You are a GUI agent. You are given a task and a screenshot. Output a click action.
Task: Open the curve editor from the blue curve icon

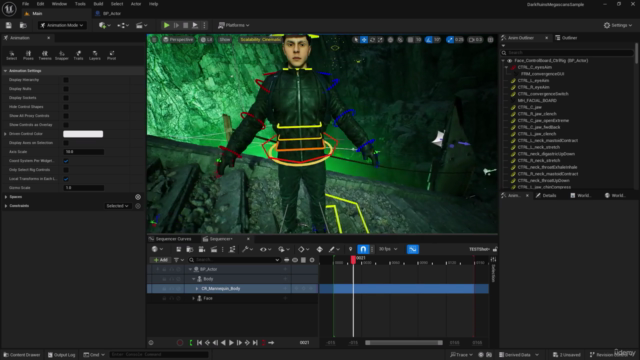tap(413, 249)
